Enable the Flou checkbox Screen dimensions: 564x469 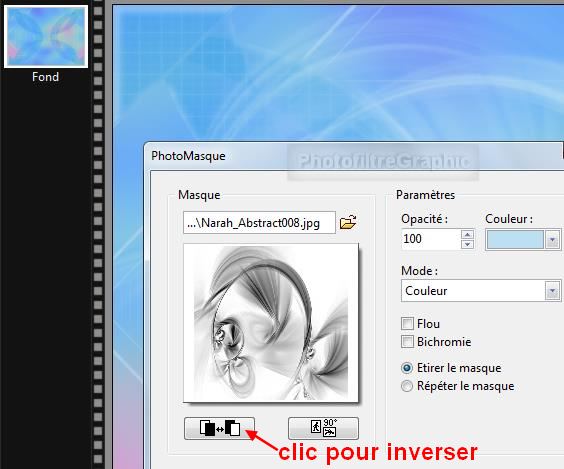coord(407,323)
